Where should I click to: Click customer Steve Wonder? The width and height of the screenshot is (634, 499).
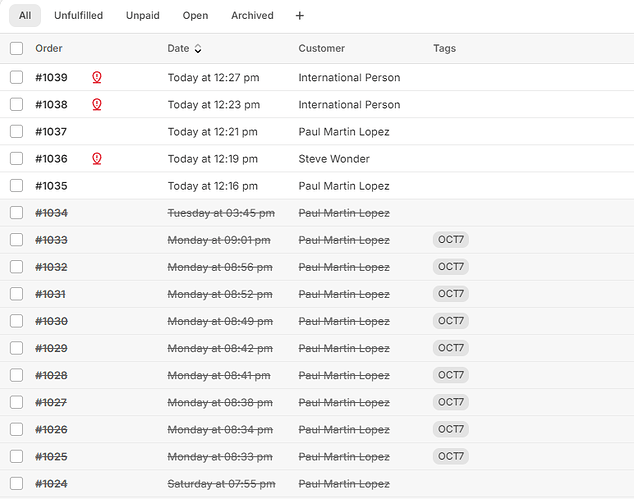point(334,159)
